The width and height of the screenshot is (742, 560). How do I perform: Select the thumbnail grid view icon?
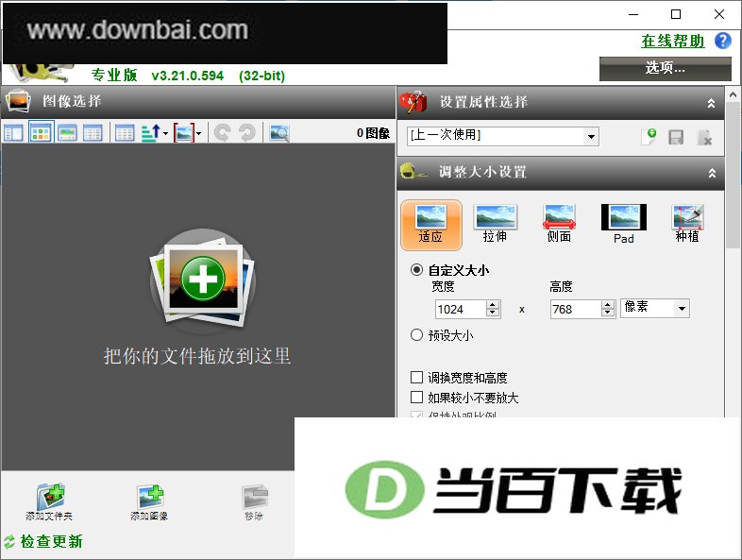click(42, 132)
